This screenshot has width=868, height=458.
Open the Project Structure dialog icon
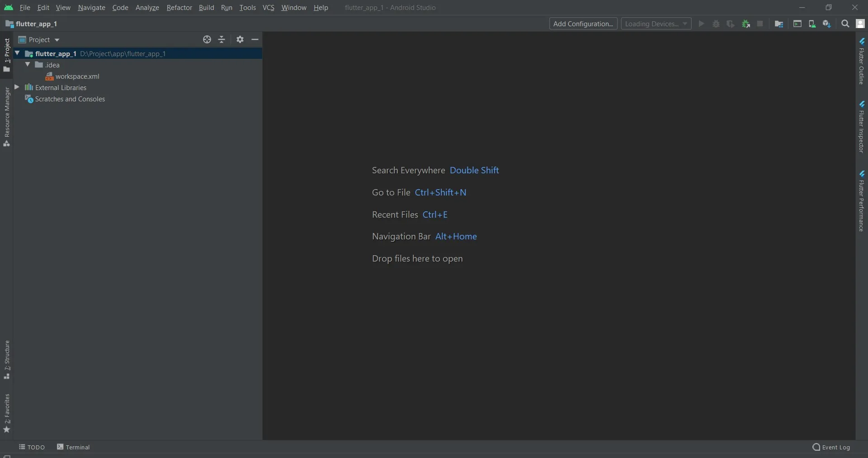(778, 24)
